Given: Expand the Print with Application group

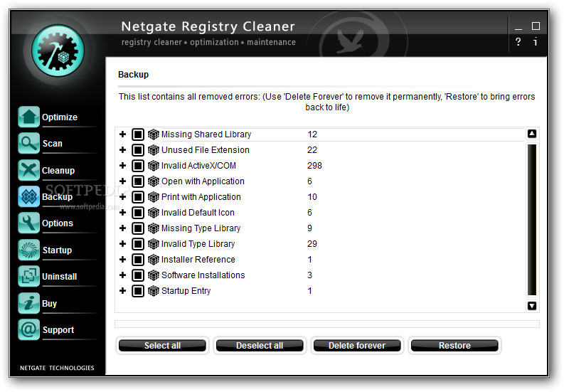Looking at the screenshot, I should click(122, 197).
